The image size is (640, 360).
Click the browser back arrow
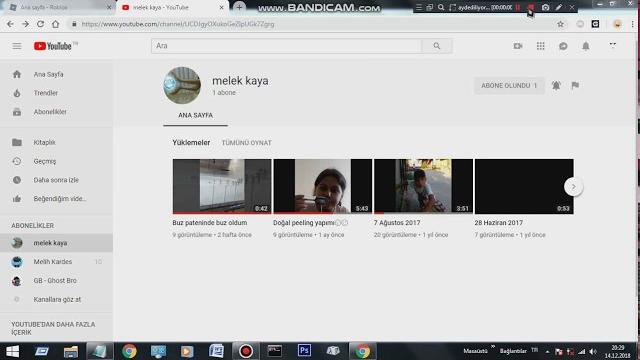[10, 24]
